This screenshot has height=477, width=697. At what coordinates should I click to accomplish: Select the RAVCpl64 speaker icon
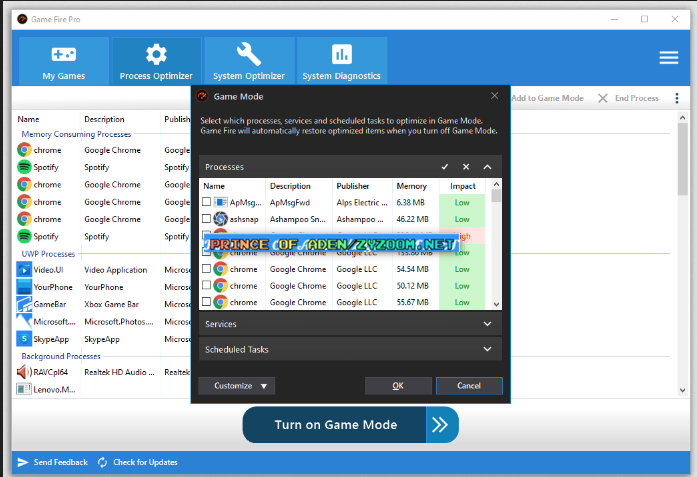coord(24,372)
